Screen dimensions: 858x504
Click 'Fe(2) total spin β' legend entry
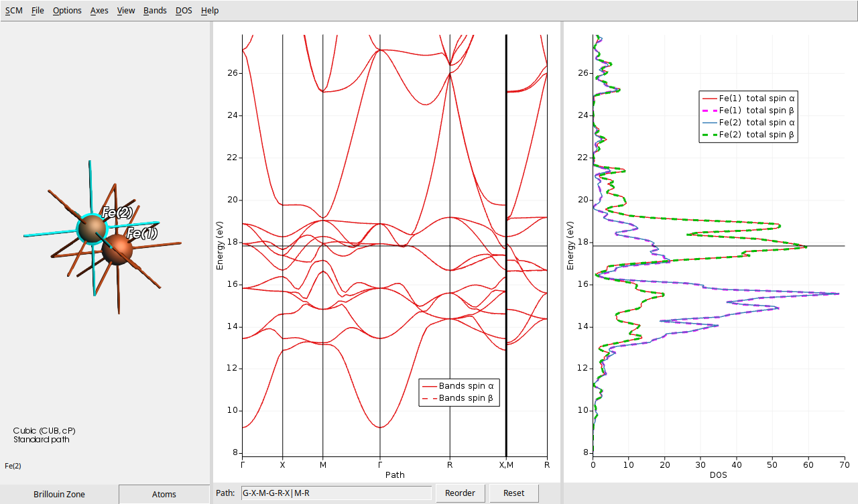tap(749, 135)
